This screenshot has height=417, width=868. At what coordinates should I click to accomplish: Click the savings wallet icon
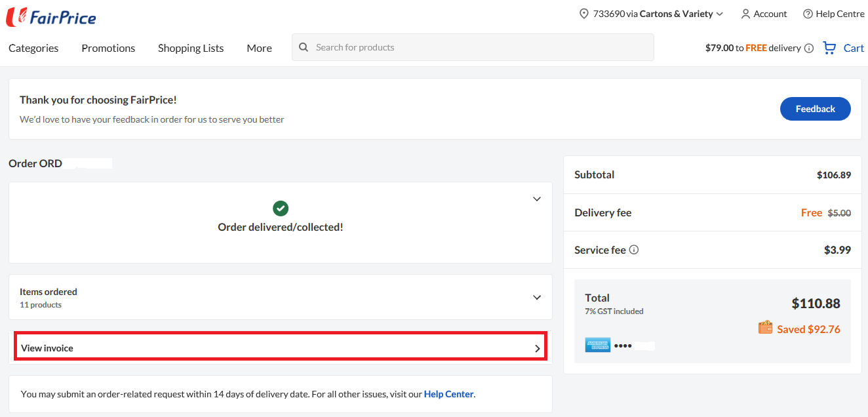point(765,328)
